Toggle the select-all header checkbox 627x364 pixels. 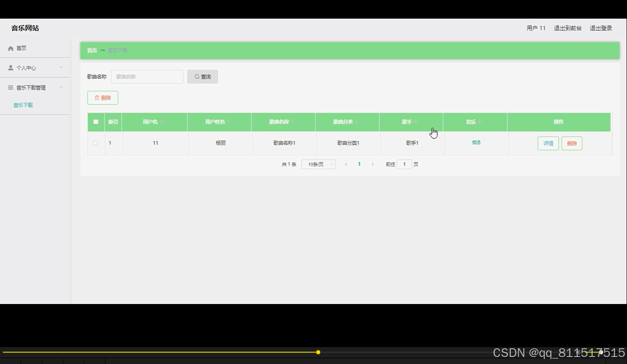(x=96, y=122)
